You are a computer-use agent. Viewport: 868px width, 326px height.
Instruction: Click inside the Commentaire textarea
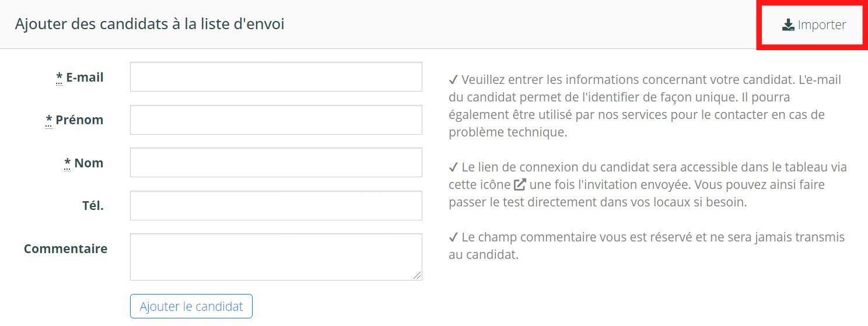click(x=276, y=257)
